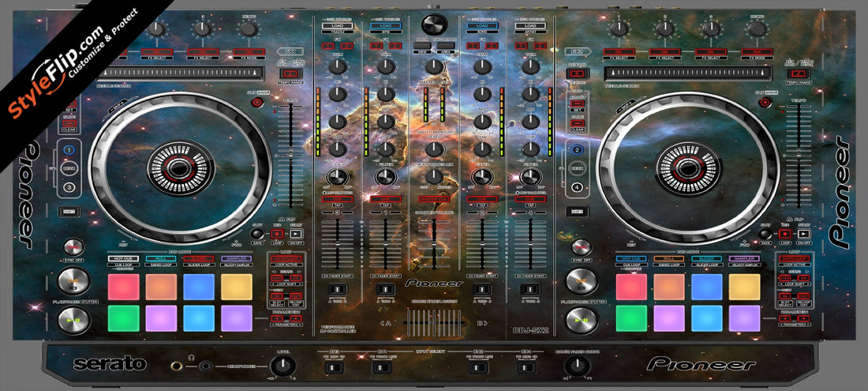Toggle headphone CUE for channel 4

(x=530, y=198)
